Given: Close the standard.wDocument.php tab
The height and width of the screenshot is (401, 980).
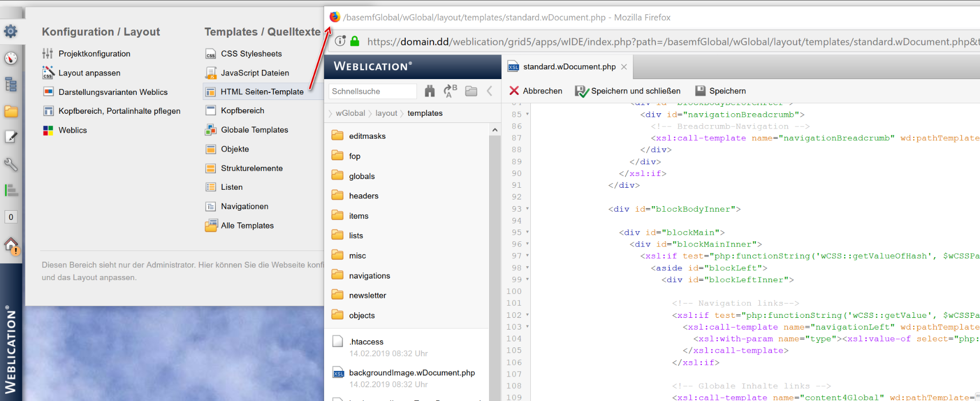Looking at the screenshot, I should (x=624, y=67).
